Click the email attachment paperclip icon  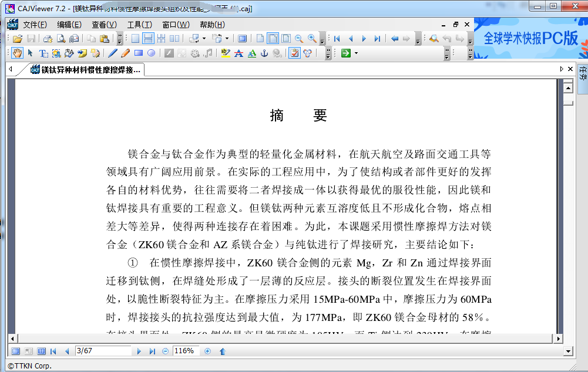click(74, 39)
